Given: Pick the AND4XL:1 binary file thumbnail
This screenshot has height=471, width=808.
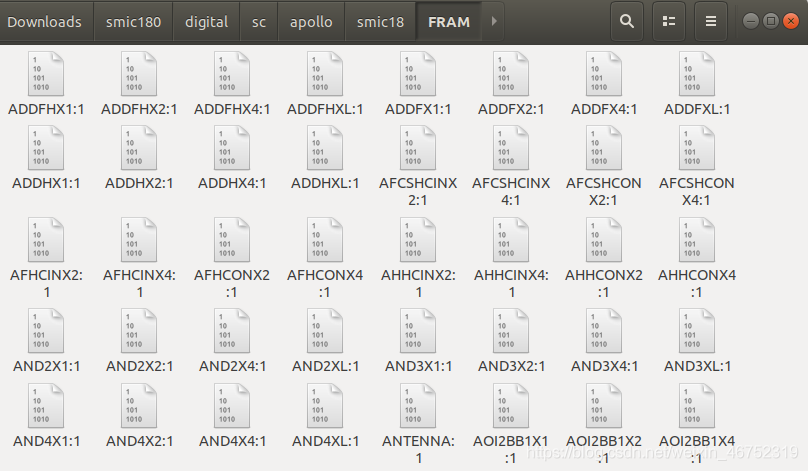Looking at the screenshot, I should point(325,406).
